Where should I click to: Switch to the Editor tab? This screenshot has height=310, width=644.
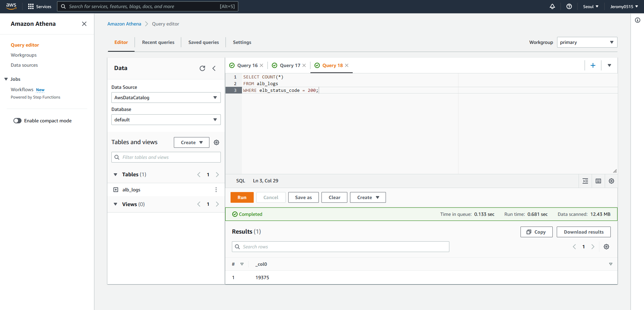click(x=121, y=42)
